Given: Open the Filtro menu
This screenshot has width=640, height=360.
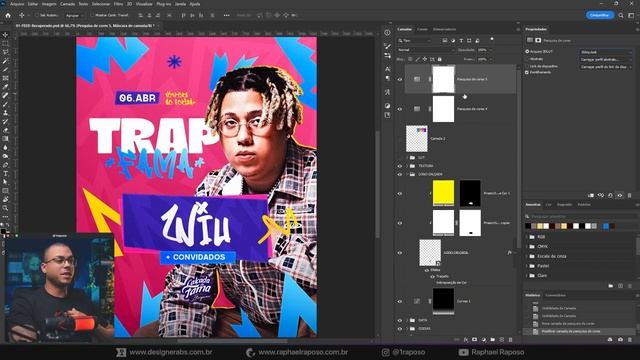Looking at the screenshot, I should pos(118,4).
